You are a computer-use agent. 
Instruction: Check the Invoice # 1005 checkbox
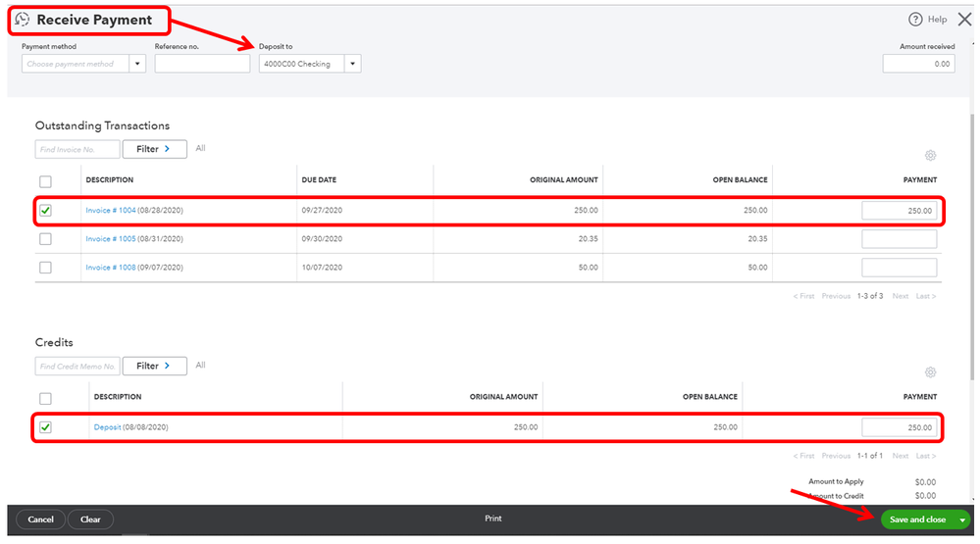tap(46, 238)
